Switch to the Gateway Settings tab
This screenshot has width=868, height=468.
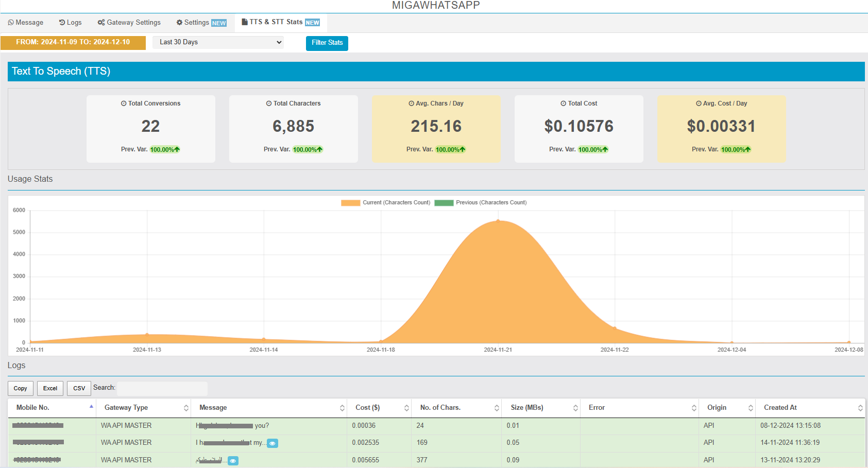click(x=129, y=23)
